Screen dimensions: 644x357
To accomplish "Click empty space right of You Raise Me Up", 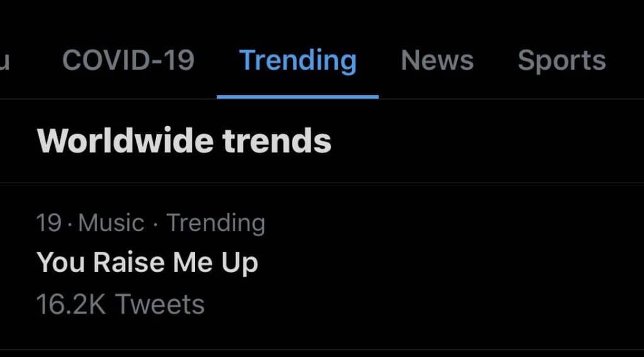I will pos(440,262).
